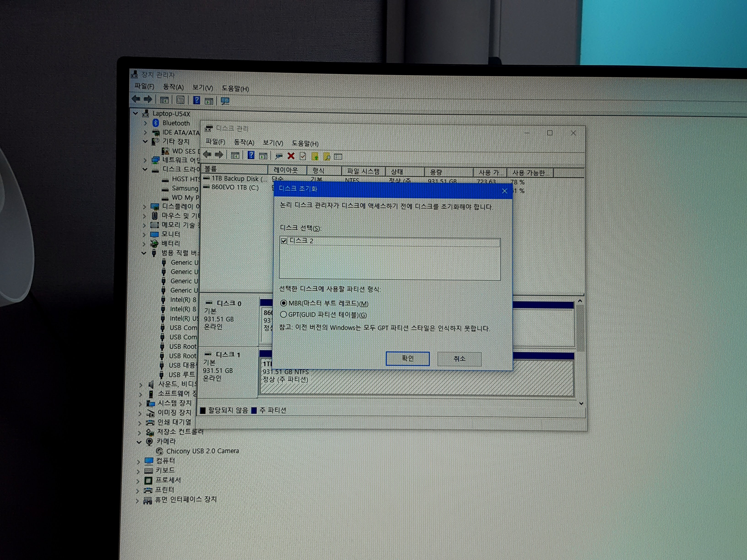This screenshot has height=560, width=747.
Task: Click disk view scrollbar up arrow
Action: [x=580, y=301]
